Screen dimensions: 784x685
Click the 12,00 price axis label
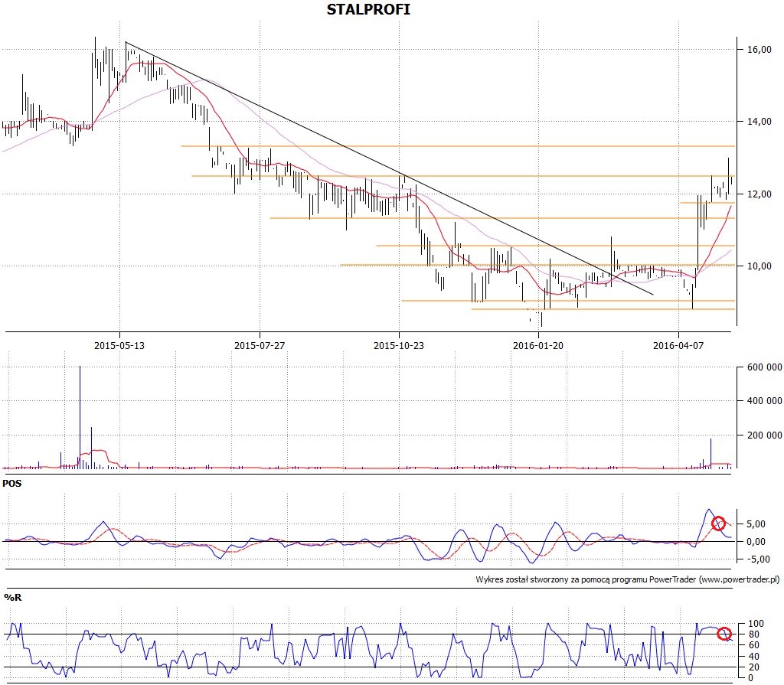coord(759,194)
